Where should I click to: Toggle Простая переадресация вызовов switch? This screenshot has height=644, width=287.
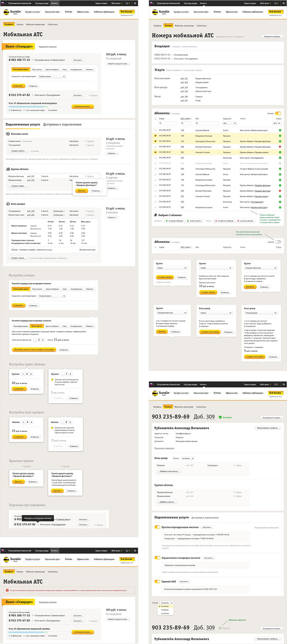pyautogui.click(x=157, y=527)
